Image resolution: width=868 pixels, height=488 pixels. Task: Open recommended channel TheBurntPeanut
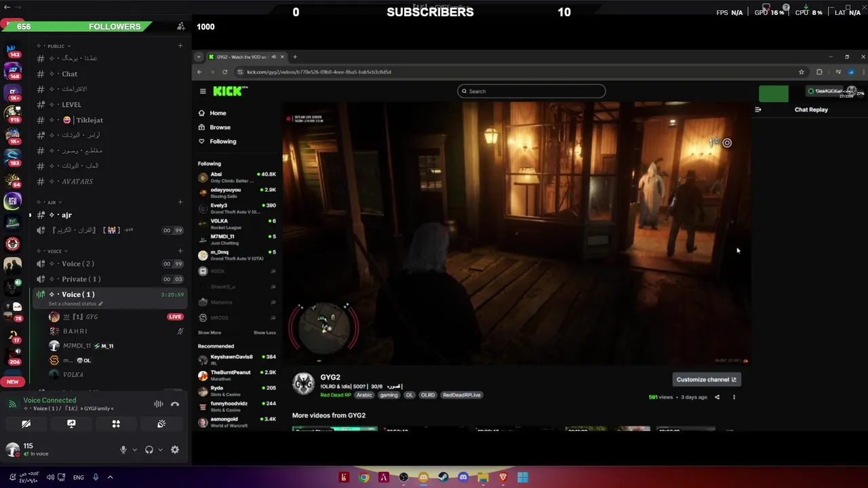(237, 375)
